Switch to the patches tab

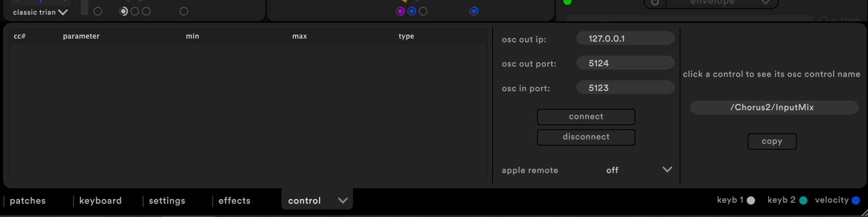click(27, 201)
